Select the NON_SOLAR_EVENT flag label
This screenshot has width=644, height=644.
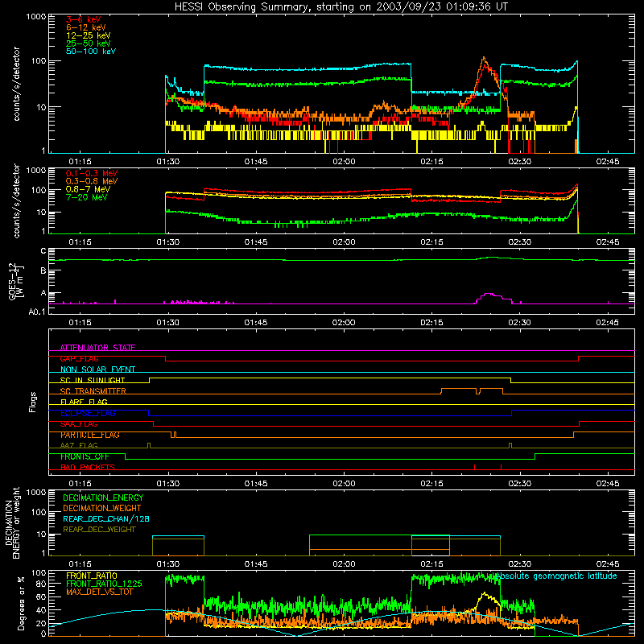click(97, 369)
